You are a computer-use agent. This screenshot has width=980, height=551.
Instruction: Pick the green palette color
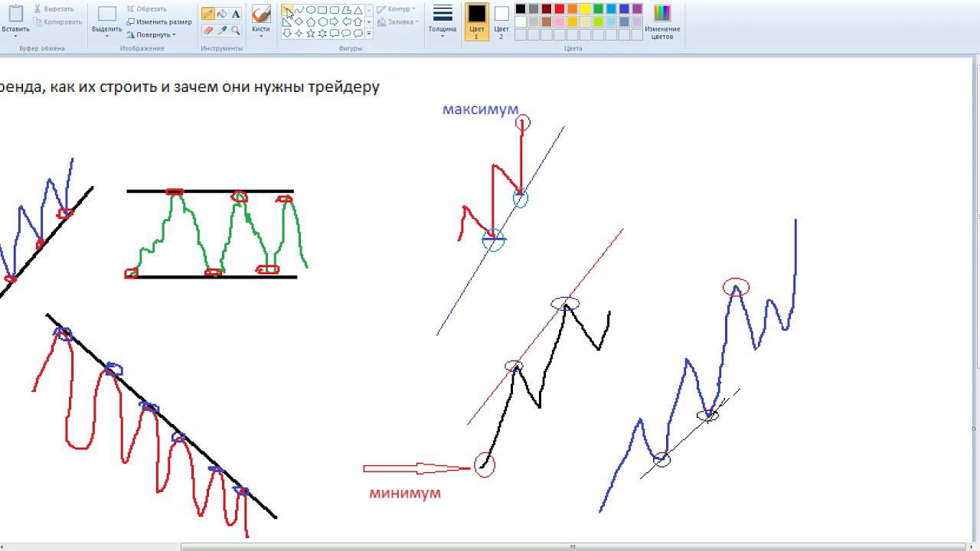[599, 9]
